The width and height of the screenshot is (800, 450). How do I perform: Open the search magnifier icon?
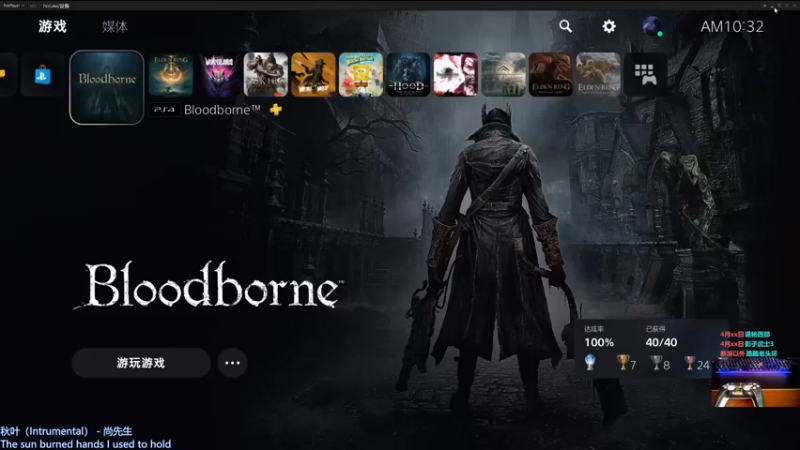(x=565, y=26)
